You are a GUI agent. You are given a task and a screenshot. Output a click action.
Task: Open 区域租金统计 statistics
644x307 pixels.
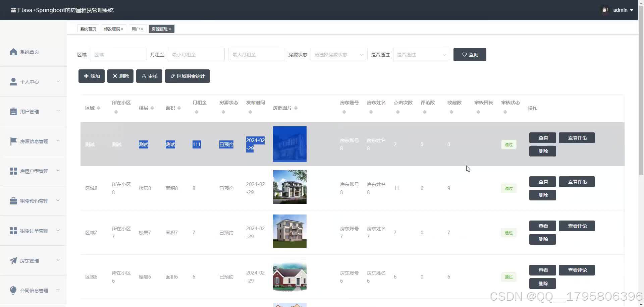(187, 76)
